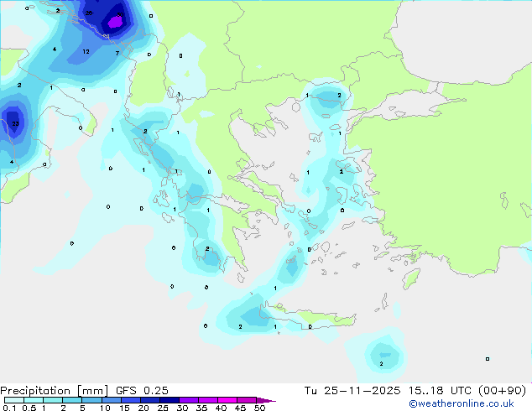The height and width of the screenshot is (411, 532).
Task: Click the '30' value beside the purple maximum
Action: (120, 14)
